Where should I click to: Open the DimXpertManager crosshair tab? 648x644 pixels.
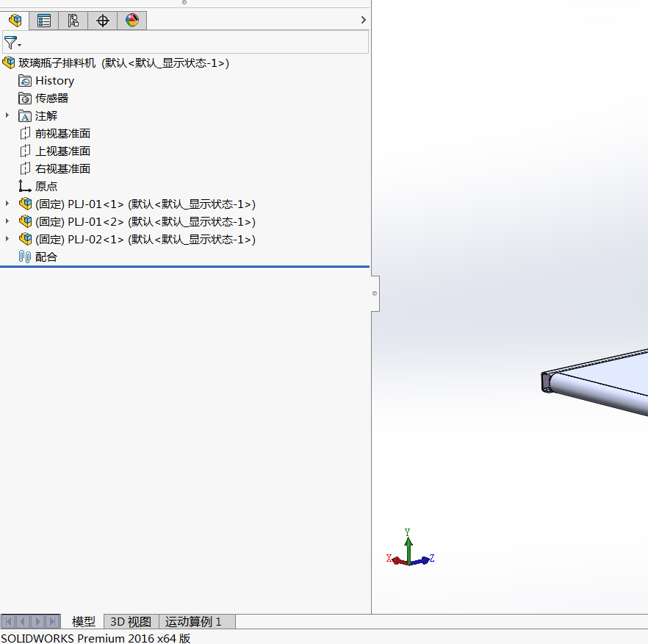pyautogui.click(x=103, y=21)
